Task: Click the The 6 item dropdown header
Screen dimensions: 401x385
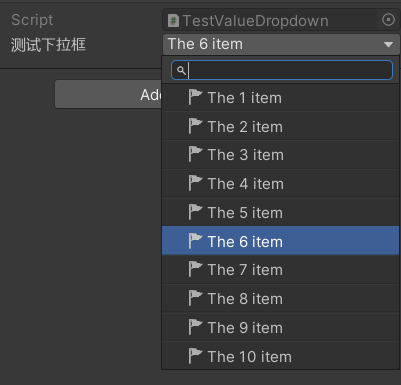Action: coord(281,44)
